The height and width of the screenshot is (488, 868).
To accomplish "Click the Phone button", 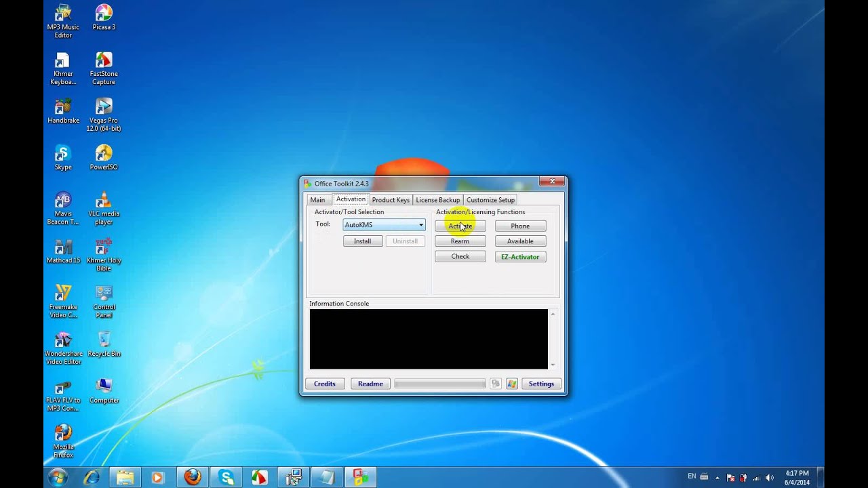I will [x=520, y=226].
